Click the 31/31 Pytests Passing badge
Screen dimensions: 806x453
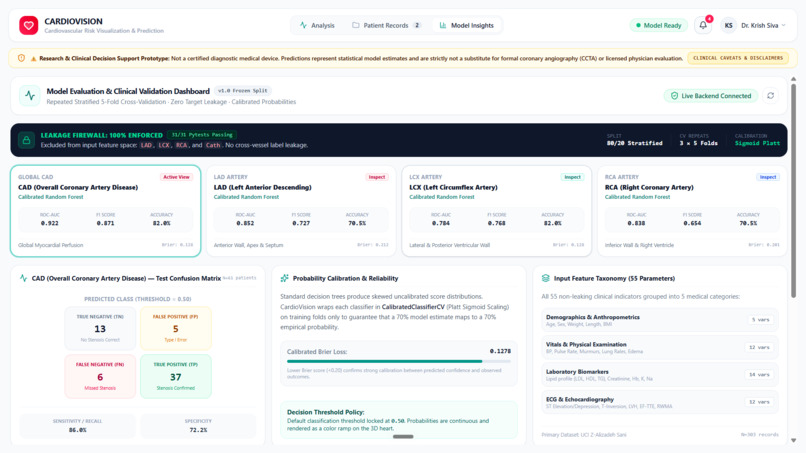coord(202,135)
